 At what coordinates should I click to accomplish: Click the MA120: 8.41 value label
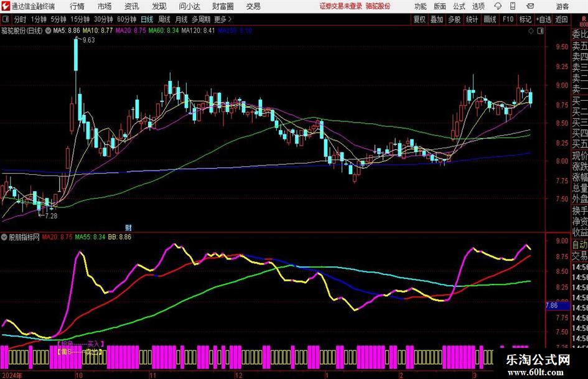(198, 30)
